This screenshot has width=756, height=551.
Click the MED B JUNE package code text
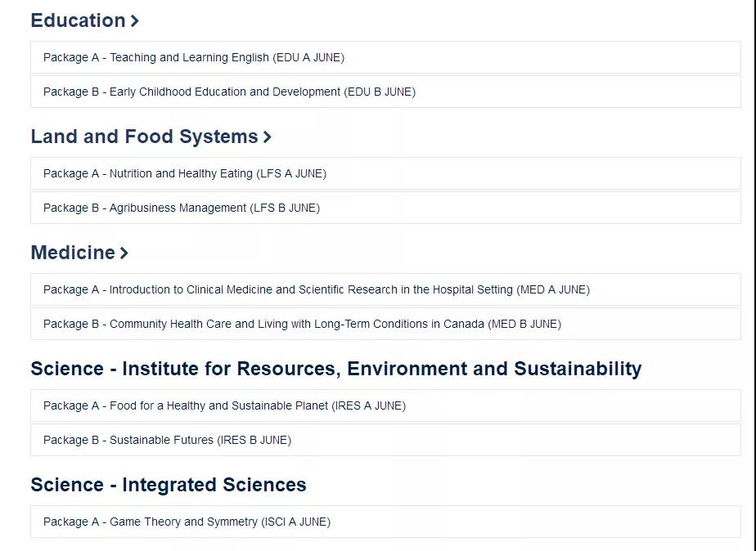pyautogui.click(x=524, y=325)
